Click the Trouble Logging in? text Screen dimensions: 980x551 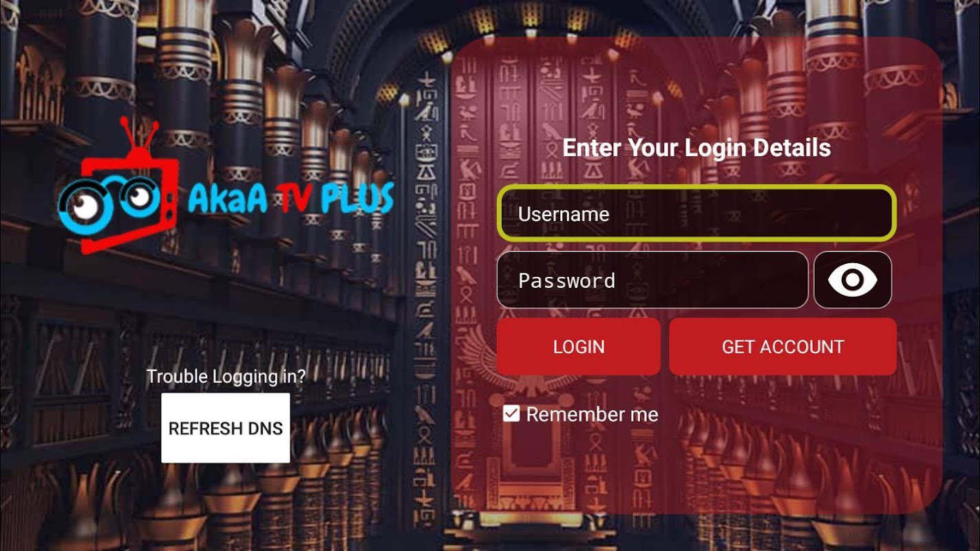click(226, 377)
